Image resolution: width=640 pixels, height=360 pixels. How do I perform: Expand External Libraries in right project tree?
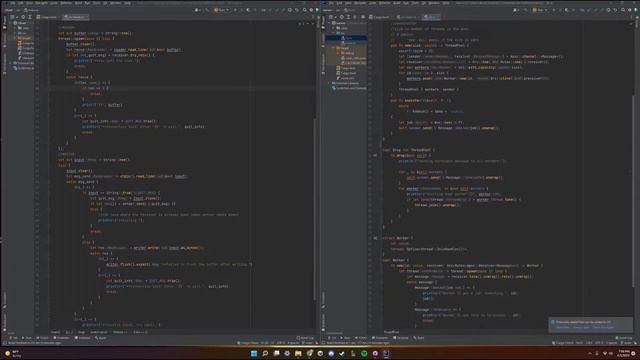point(329,83)
